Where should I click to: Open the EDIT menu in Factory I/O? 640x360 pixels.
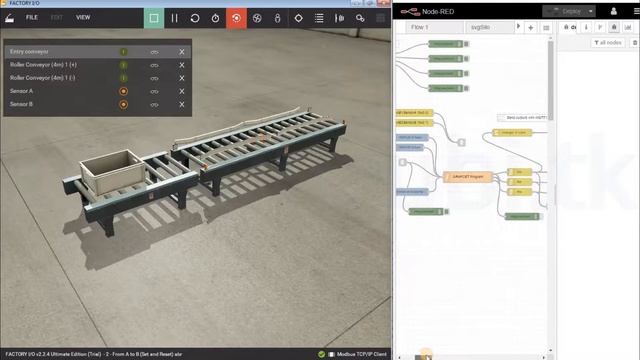pyautogui.click(x=57, y=18)
